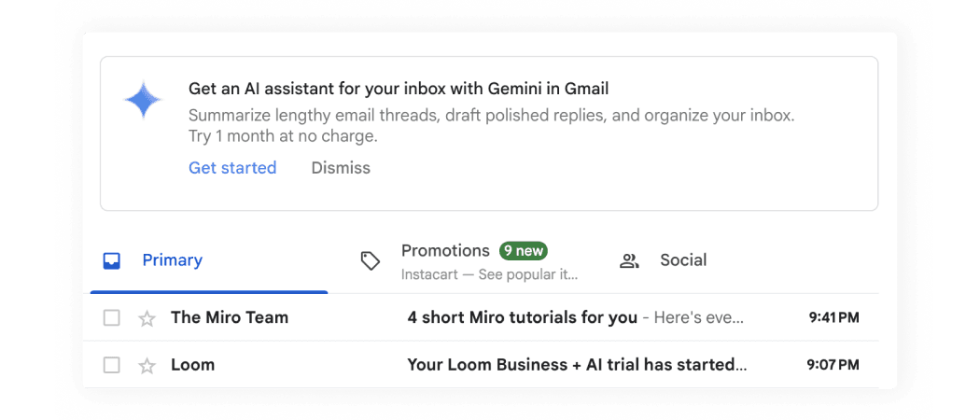Click the Promotions tag icon
Image resolution: width=980 pixels, height=420 pixels.
371,261
